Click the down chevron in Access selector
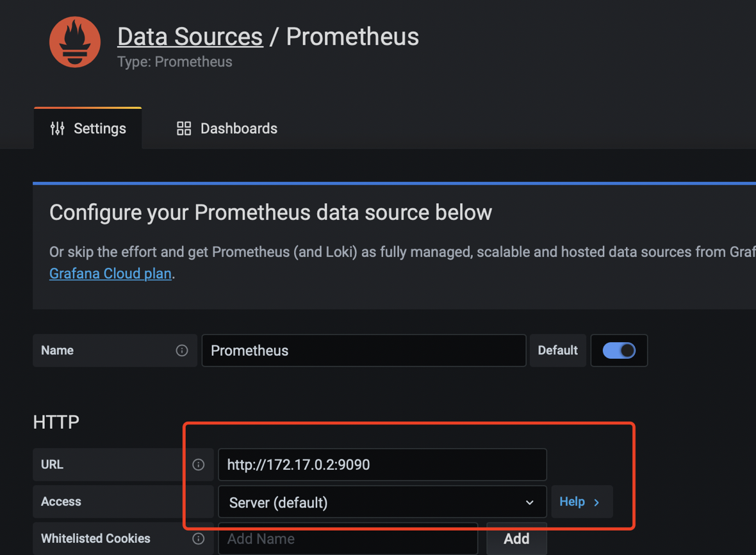 530,502
